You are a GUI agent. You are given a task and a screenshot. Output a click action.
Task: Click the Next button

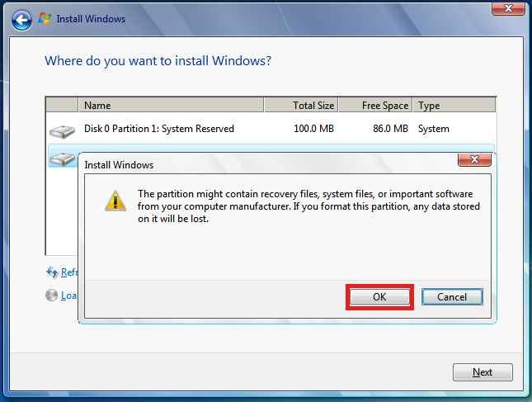[x=483, y=372]
